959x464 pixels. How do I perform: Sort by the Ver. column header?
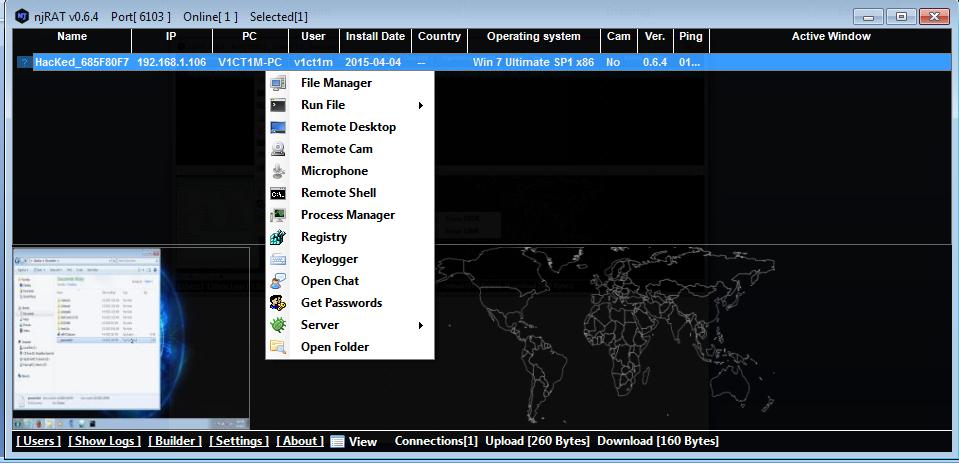tap(655, 37)
